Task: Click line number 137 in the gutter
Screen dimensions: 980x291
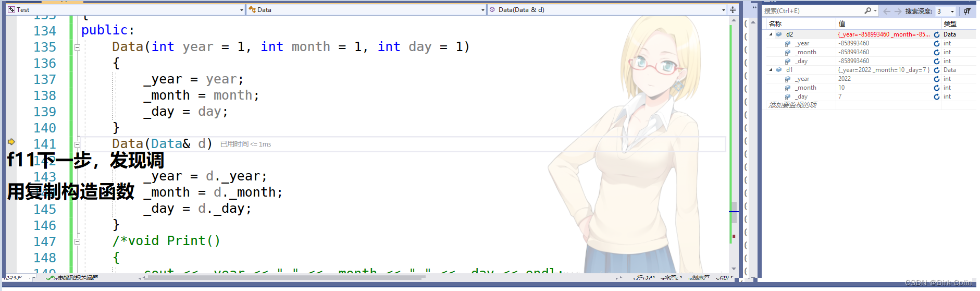Action: (45, 79)
